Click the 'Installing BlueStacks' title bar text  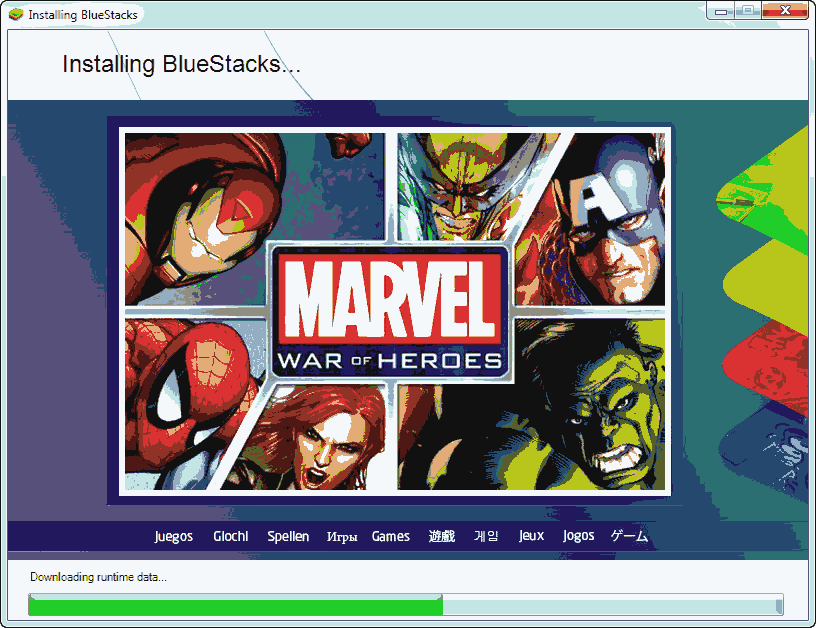point(83,15)
